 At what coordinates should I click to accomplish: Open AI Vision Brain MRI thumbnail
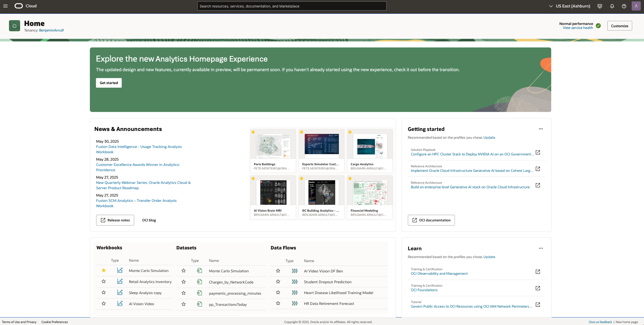[273, 197]
